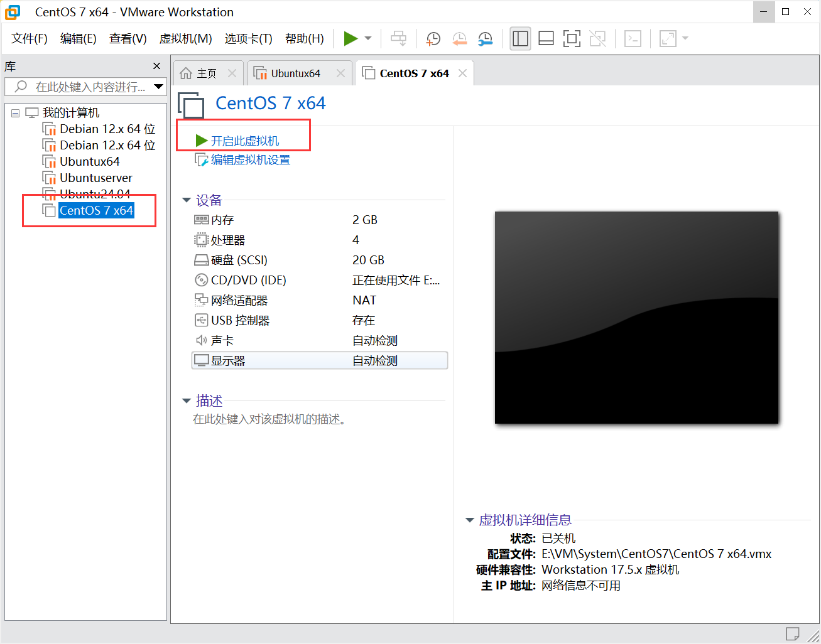This screenshot has height=644, width=821.
Task: Open the 文件(F) menu
Action: click(30, 39)
